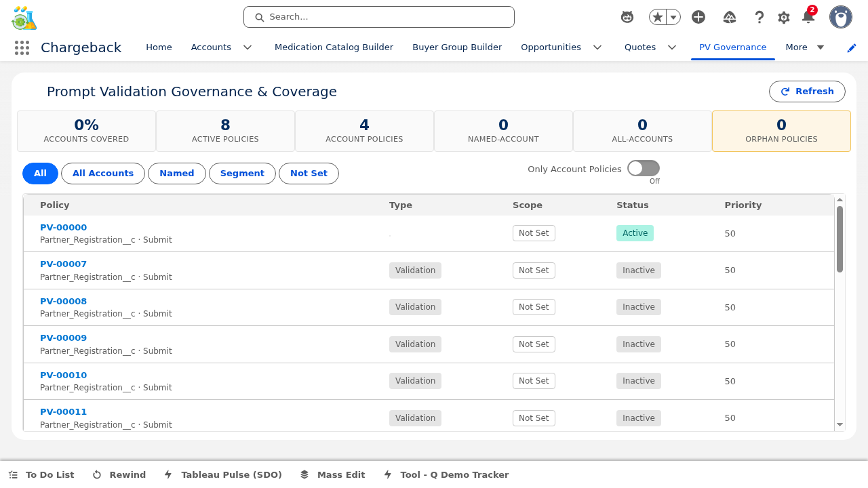Open the Mass Edit utility
The height and width of the screenshot is (488, 868).
click(332, 475)
